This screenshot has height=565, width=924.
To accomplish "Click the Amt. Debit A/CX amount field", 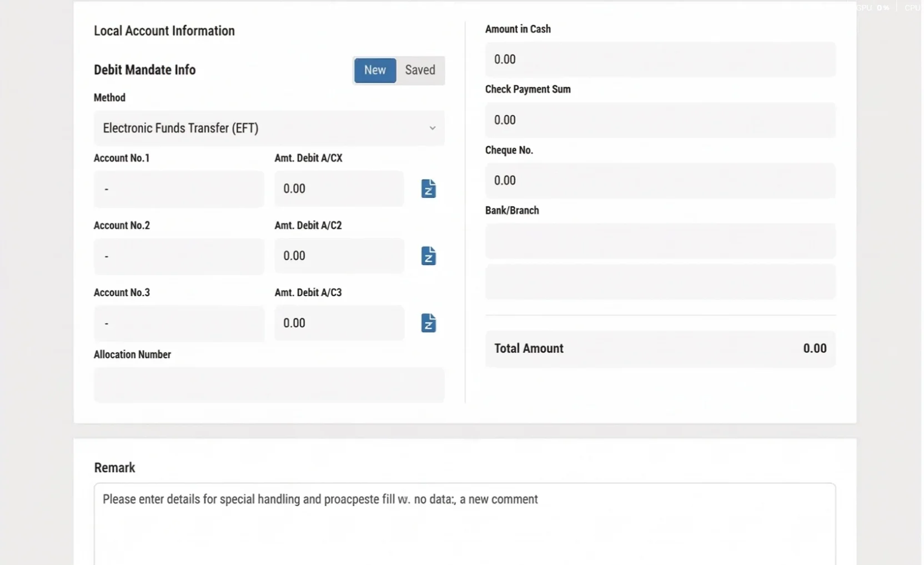I will (339, 189).
